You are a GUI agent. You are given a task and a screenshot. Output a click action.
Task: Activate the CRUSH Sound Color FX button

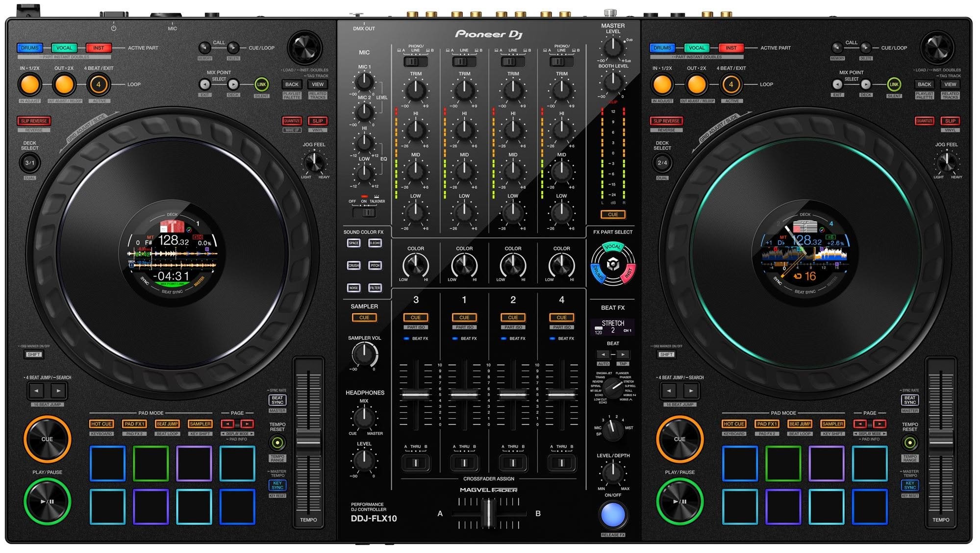[353, 265]
